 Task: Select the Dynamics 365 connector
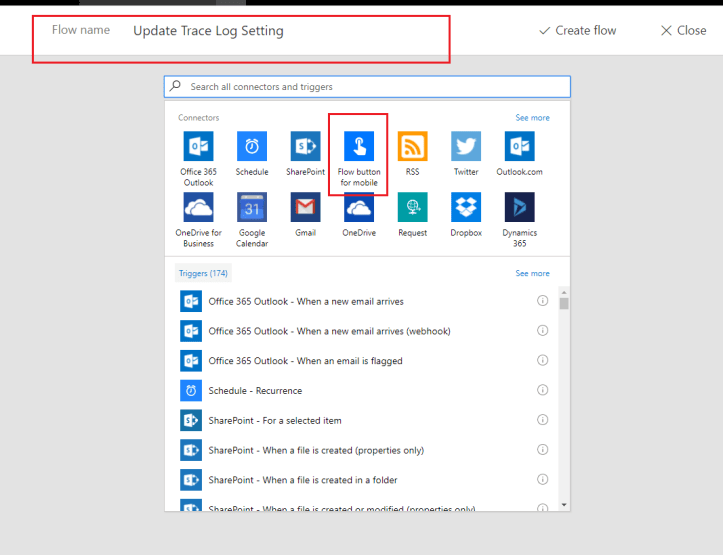coord(519,208)
